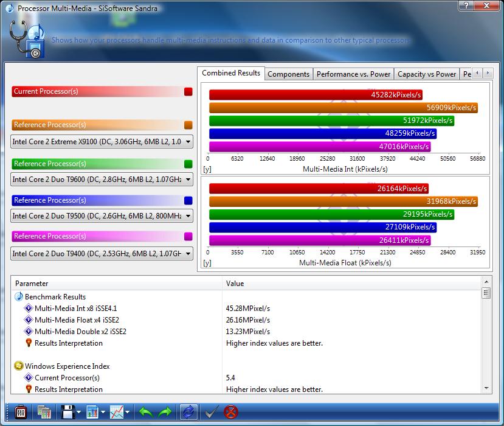Click the floppy disk save icon
This screenshot has height=426, width=504.
tap(68, 412)
